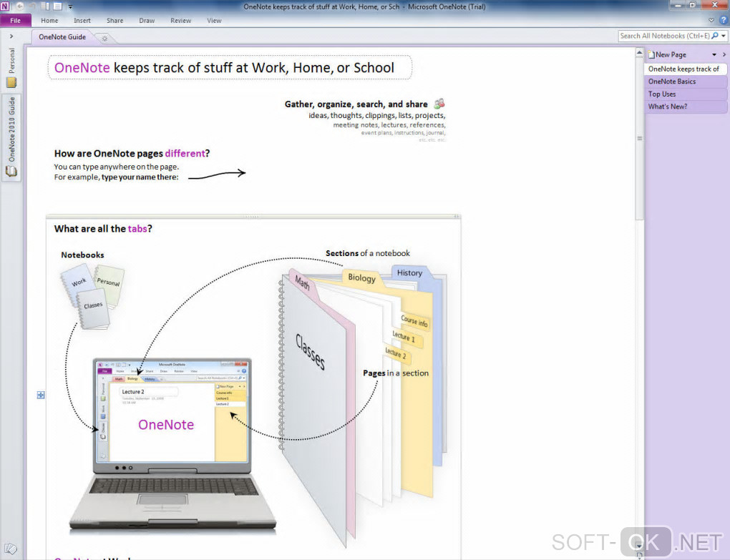Image resolution: width=730 pixels, height=560 pixels.
Task: Click the 'type your name there:' text
Action: pos(140,177)
